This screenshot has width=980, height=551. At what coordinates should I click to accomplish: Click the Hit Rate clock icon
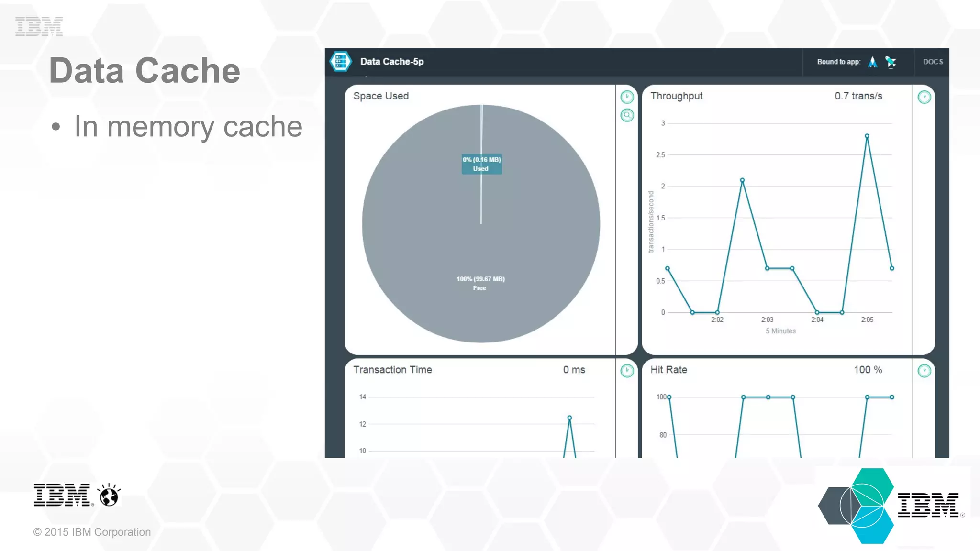tap(924, 371)
